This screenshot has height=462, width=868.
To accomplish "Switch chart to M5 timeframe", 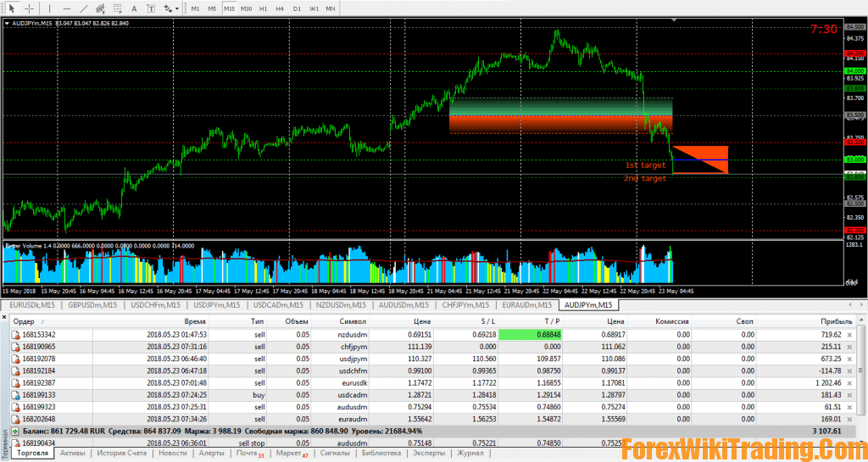I will tap(213, 8).
